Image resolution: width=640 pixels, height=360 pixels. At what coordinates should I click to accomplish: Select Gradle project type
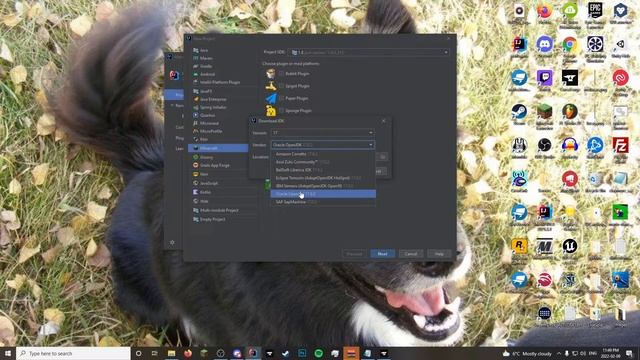click(206, 66)
